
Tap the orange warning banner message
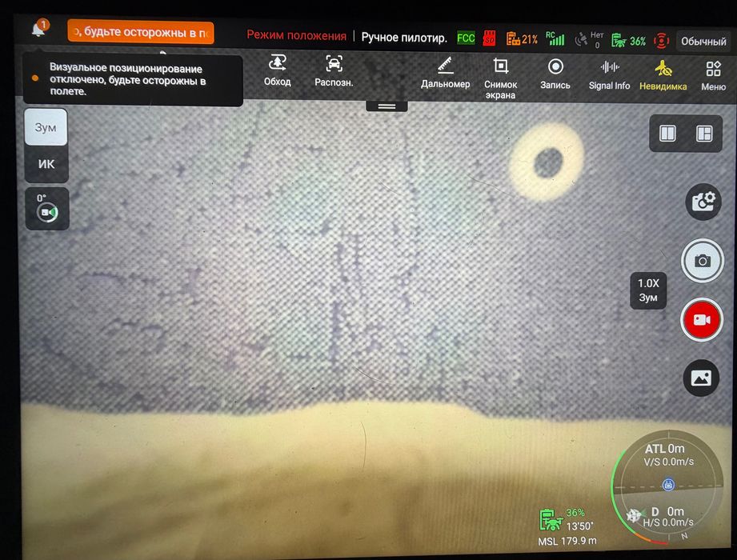(141, 33)
